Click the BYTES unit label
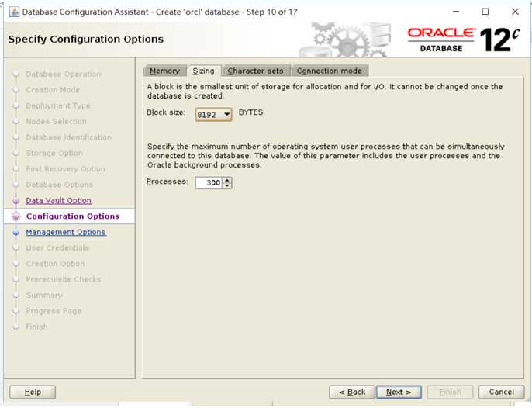 [x=250, y=112]
